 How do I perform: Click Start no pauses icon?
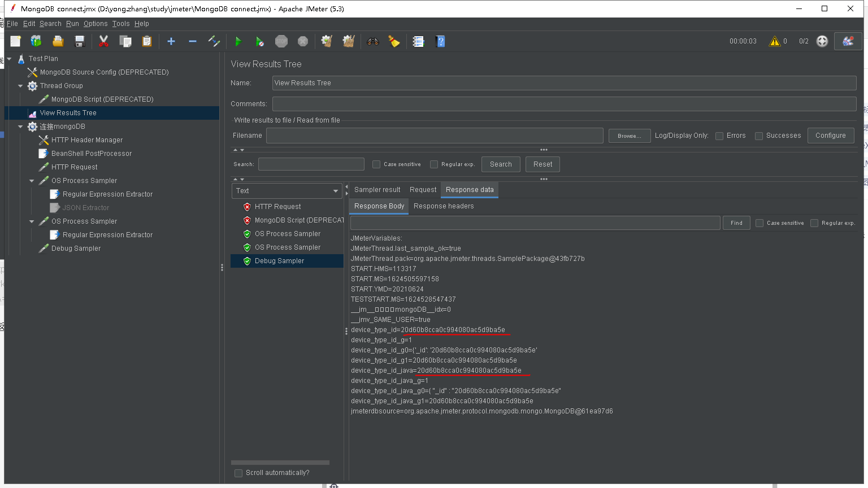259,41
